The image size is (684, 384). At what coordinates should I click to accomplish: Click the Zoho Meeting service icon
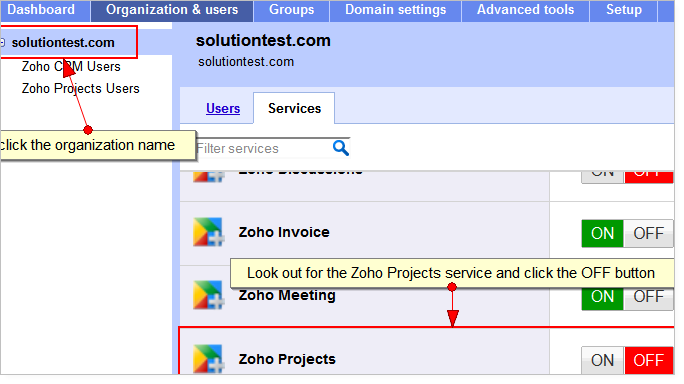click(x=209, y=295)
